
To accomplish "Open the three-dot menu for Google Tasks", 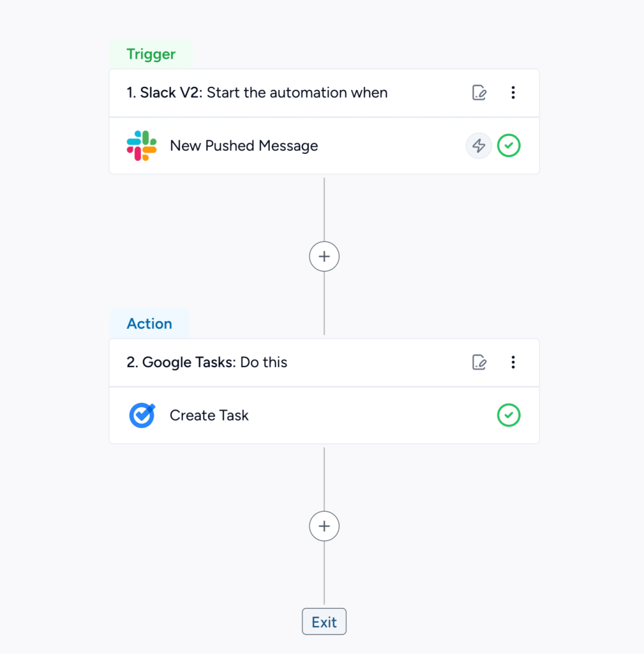I will 513,363.
